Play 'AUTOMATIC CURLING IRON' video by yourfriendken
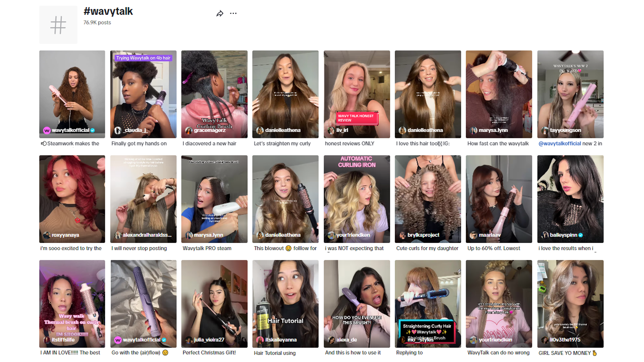This screenshot has width=644, height=362. coord(357,199)
